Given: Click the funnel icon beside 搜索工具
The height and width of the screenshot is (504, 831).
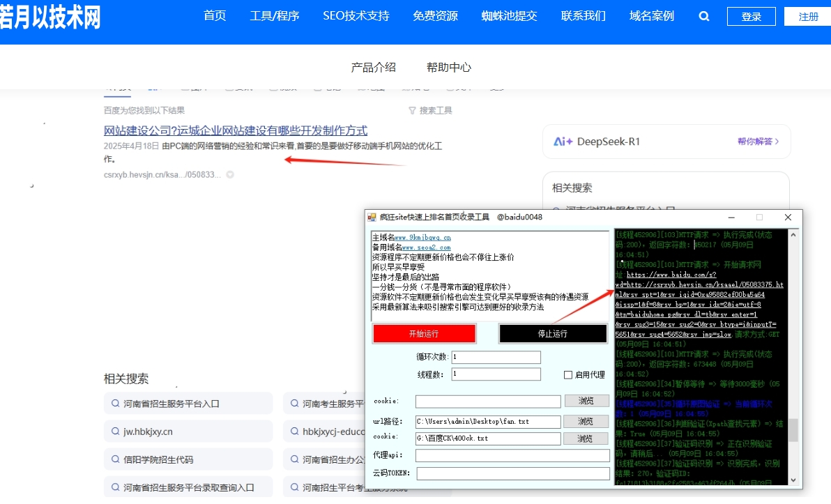Looking at the screenshot, I should (x=412, y=110).
